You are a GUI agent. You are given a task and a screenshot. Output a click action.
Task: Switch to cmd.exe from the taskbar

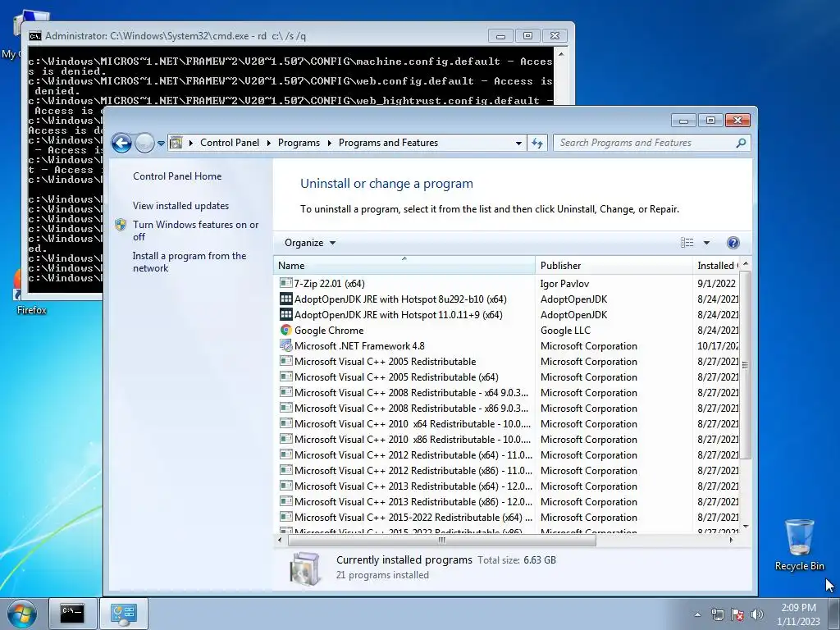72,614
